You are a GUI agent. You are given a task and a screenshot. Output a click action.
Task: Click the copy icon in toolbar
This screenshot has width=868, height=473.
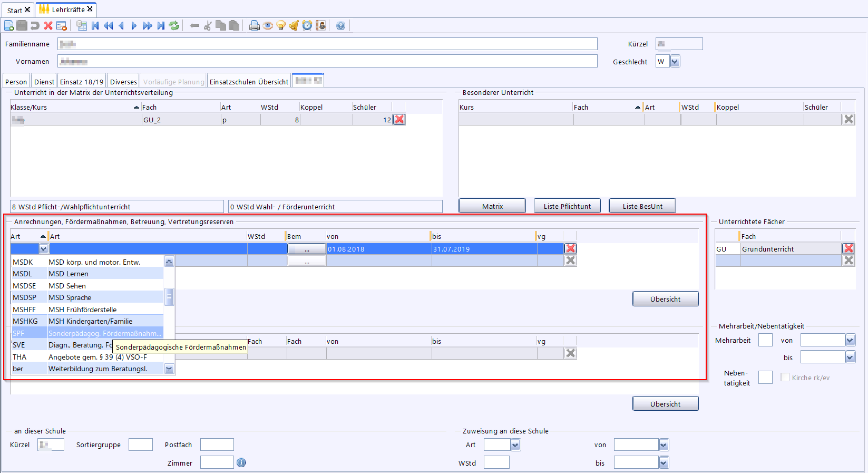(221, 25)
